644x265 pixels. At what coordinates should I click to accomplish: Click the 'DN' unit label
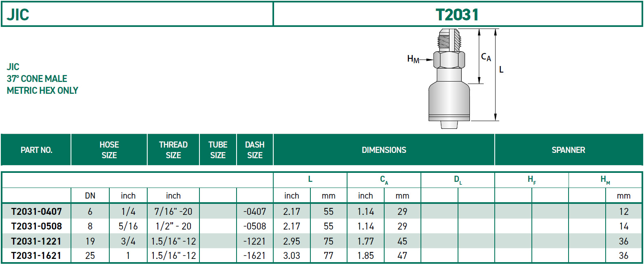coord(90,196)
